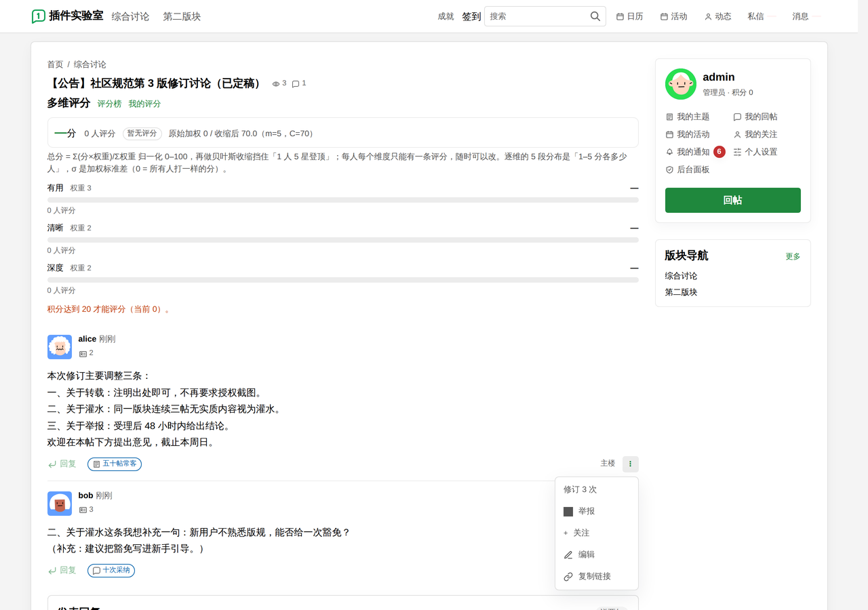Viewport: 868px width, 610px height.
Task: Click 回复 under alice's post
Action: coord(62,464)
